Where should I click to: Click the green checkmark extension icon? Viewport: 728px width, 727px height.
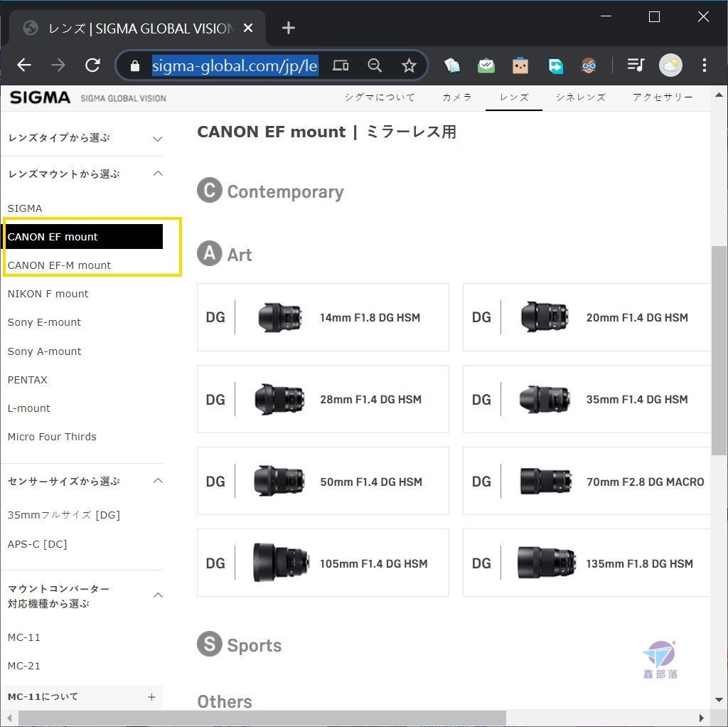click(486, 65)
